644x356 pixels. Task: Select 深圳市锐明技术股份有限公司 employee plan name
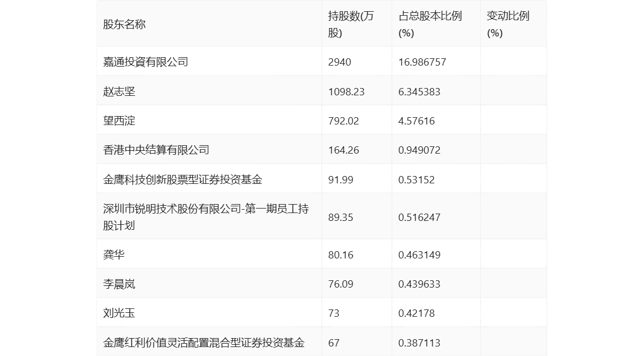[x=206, y=217]
